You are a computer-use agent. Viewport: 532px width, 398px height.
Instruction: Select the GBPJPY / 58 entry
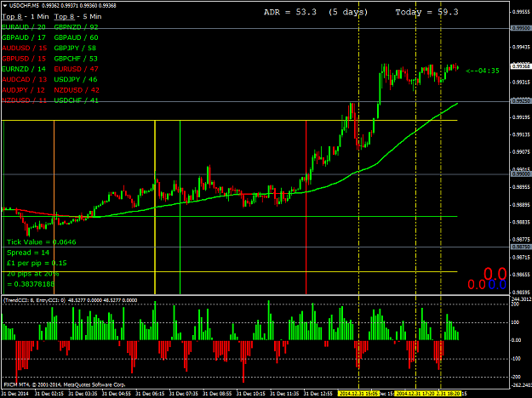click(x=75, y=48)
